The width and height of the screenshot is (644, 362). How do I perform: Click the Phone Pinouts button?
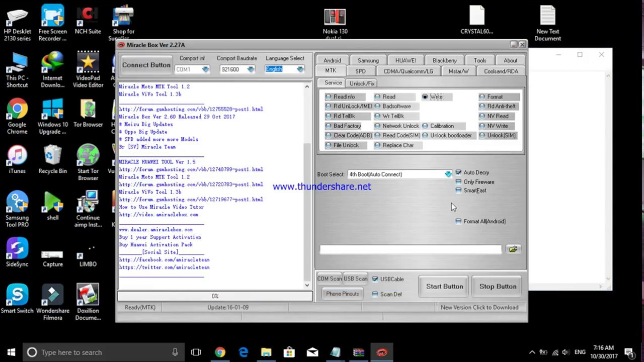coord(342,294)
